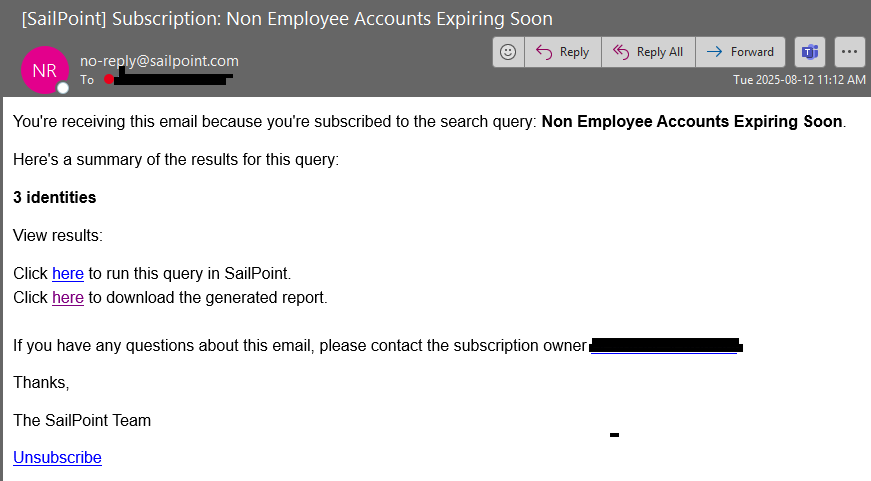Click the Unsubscribe link
The height and width of the screenshot is (481, 871).
(x=57, y=457)
